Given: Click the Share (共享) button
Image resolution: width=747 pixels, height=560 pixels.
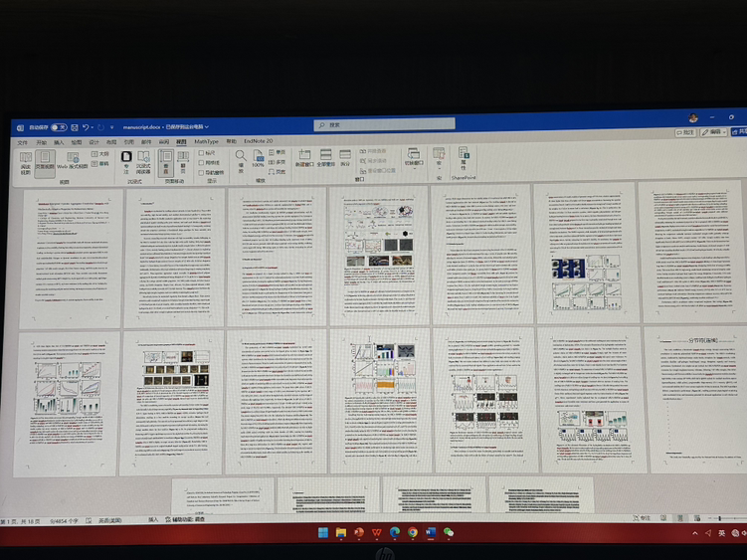Looking at the screenshot, I should (x=739, y=131).
